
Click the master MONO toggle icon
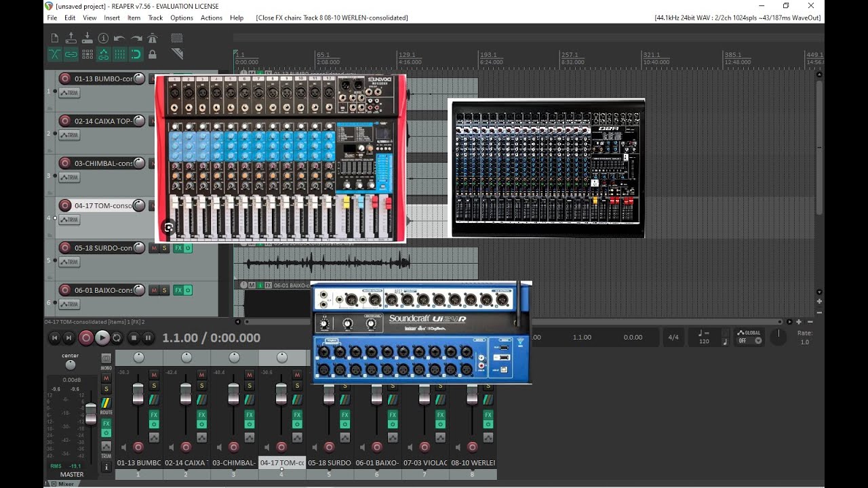[106, 359]
